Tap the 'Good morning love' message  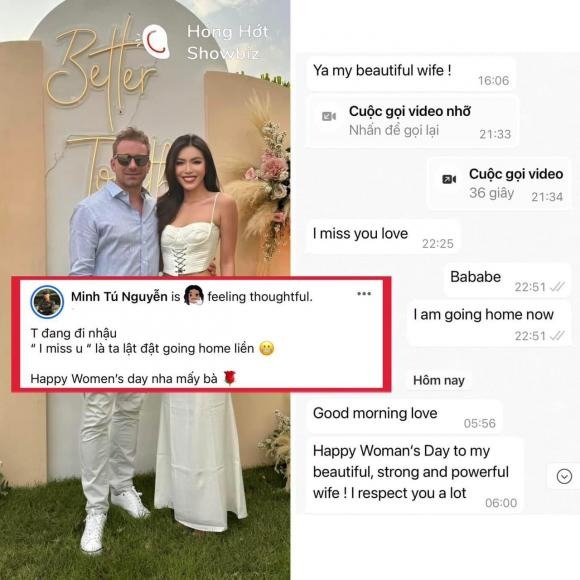[x=404, y=416]
